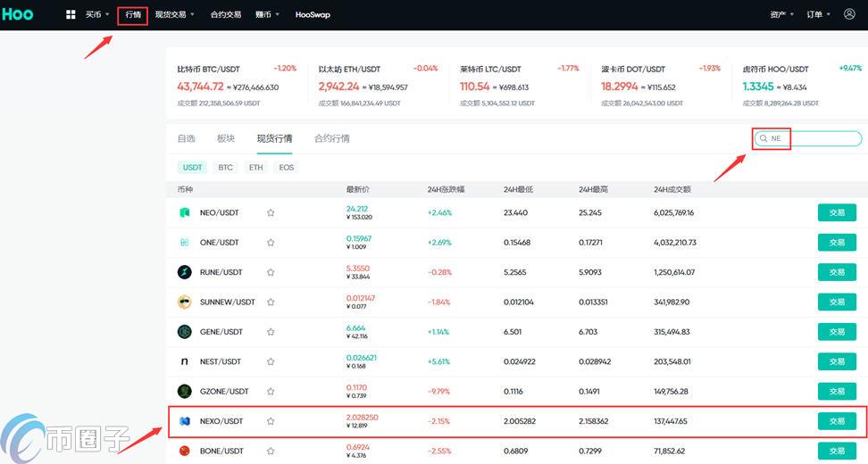Screen dimensions: 868x464
Task: Click the GZONE coin icon
Action: pos(184,392)
